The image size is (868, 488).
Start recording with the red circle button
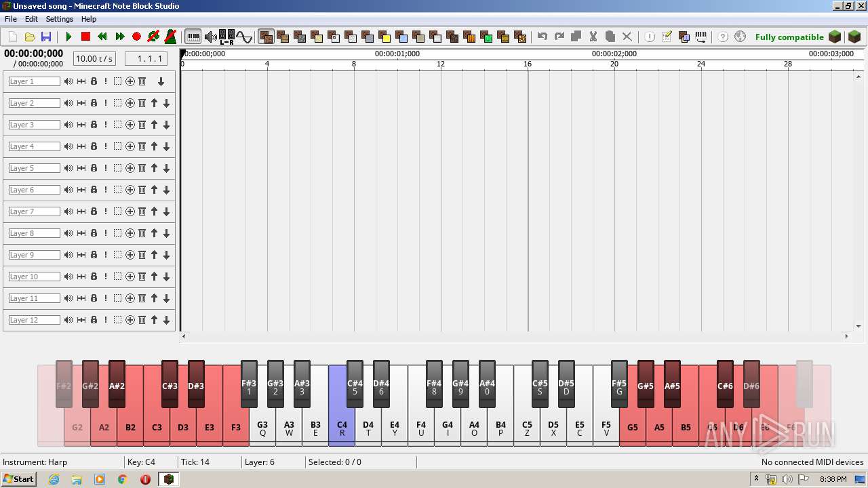(136, 37)
